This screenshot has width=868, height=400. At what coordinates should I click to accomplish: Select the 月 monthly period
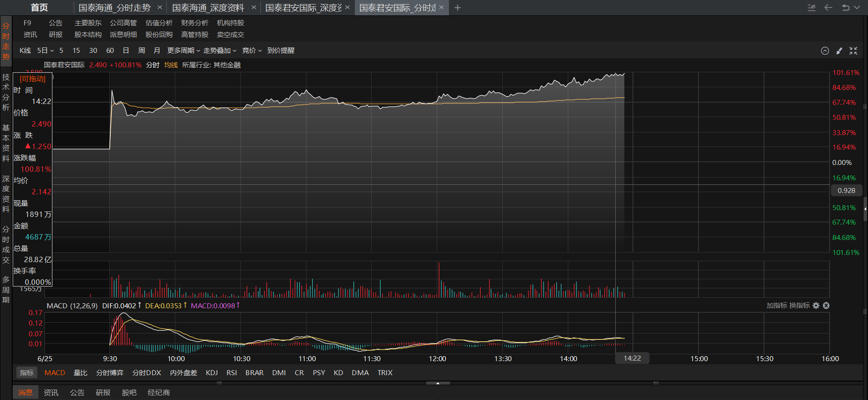click(x=157, y=51)
